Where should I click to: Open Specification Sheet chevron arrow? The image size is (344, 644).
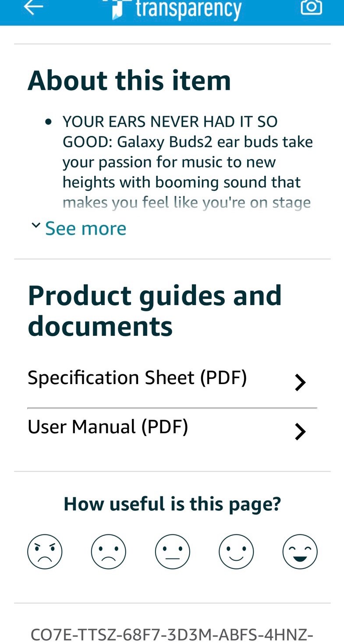[x=300, y=383]
